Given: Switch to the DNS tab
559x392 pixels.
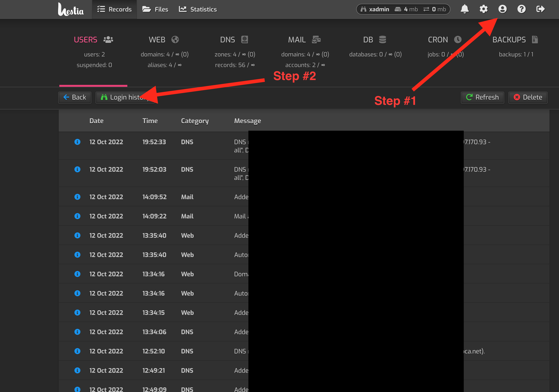Looking at the screenshot, I should click(x=234, y=40).
